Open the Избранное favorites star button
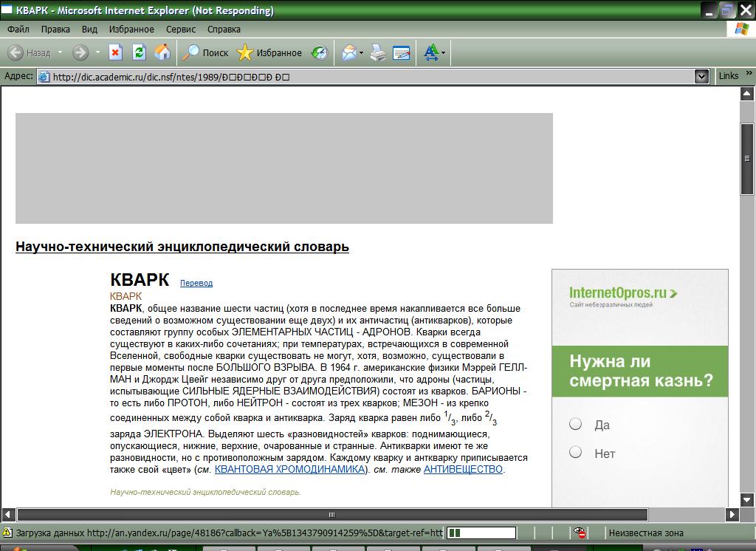Image resolution: width=756 pixels, height=551 pixels. 269,52
